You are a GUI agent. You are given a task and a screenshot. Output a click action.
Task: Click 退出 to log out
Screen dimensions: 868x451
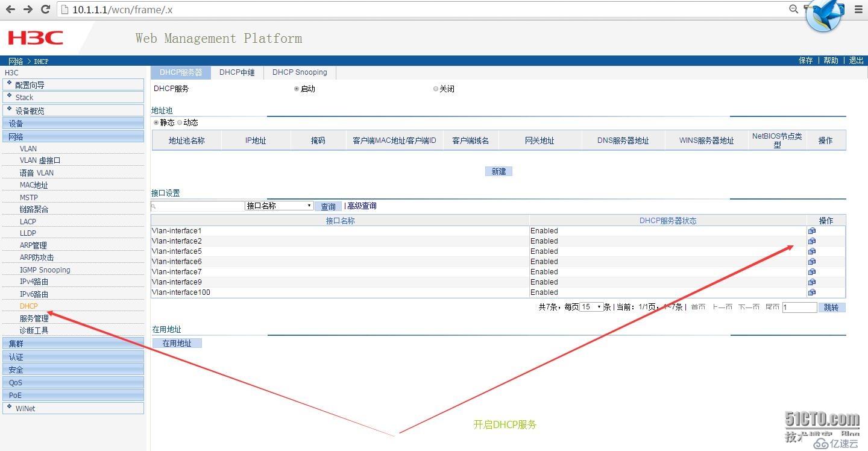coord(857,60)
